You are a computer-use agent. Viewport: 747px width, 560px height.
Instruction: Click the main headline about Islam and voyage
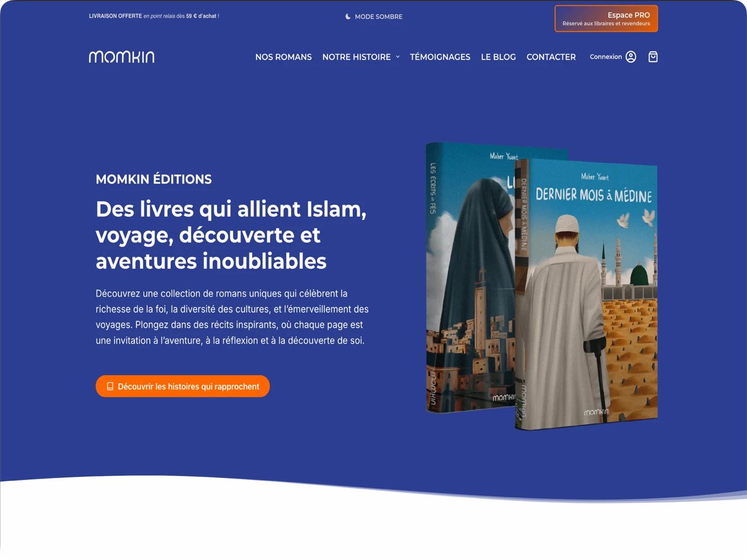231,235
